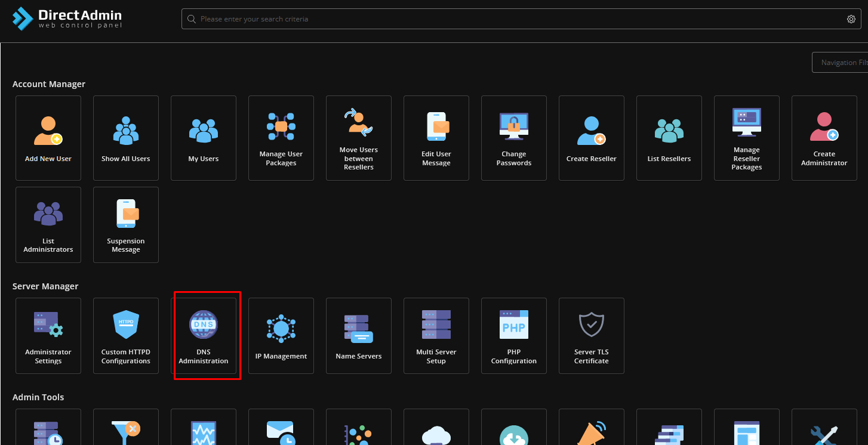Open Server TLS Certificate settings
868x445 pixels.
click(x=592, y=336)
